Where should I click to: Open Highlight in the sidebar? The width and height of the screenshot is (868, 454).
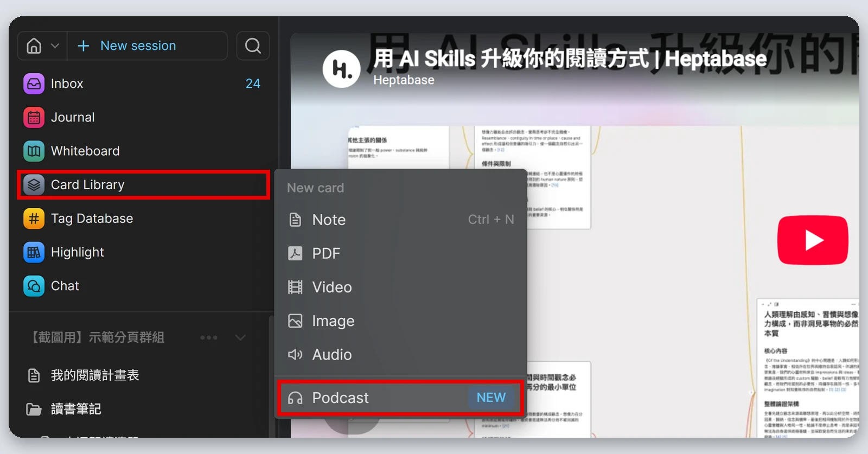143,252
